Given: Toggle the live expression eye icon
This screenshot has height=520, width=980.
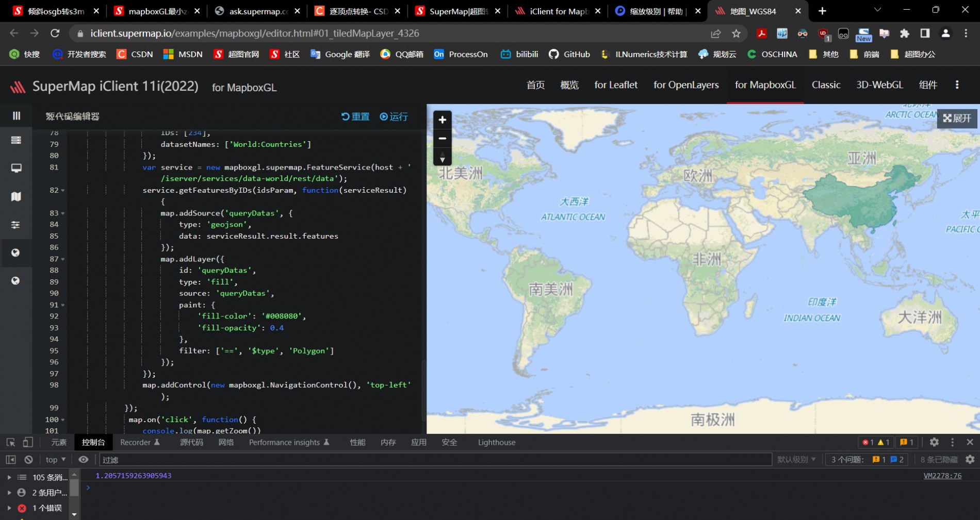Looking at the screenshot, I should coord(84,460).
